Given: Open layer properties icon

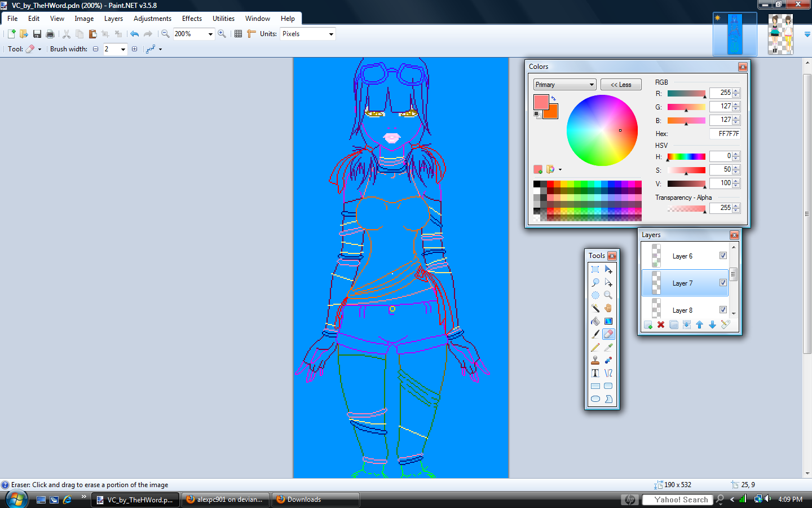Looking at the screenshot, I should tap(726, 325).
